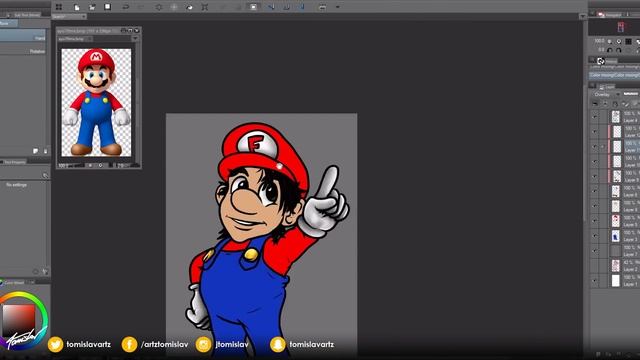Viewport: 640px width, 360px height.
Task: Show hidden Layer 2 via its eye box
Action: pyautogui.click(x=595, y=266)
